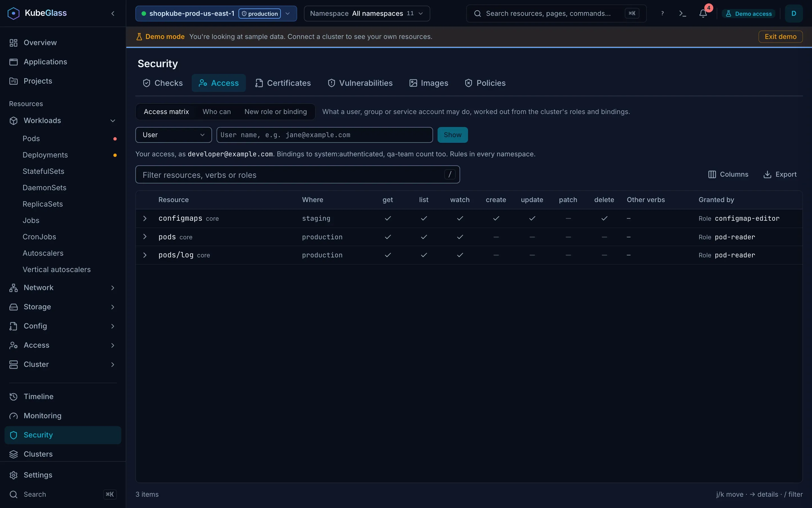Open the Monitoring page

[63, 416]
